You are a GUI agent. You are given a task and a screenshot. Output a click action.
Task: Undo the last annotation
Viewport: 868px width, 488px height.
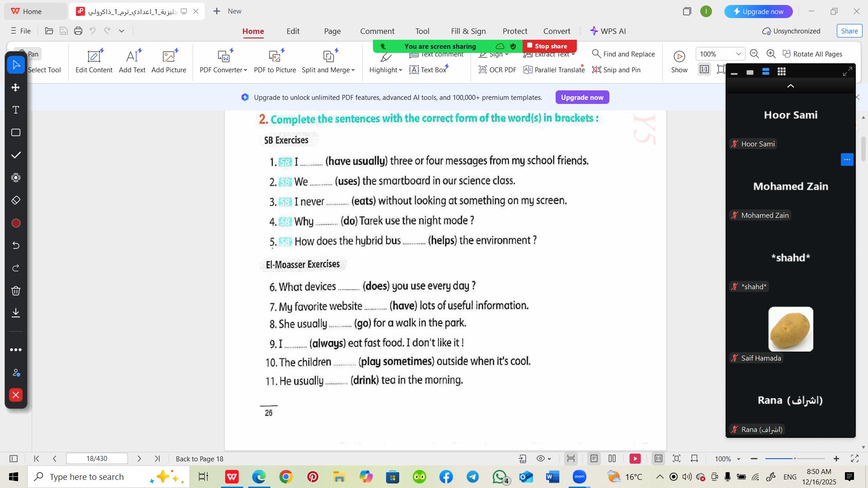(x=16, y=246)
